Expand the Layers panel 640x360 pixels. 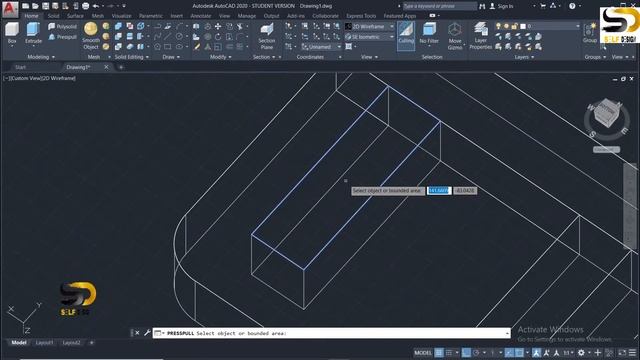pyautogui.click(x=524, y=57)
